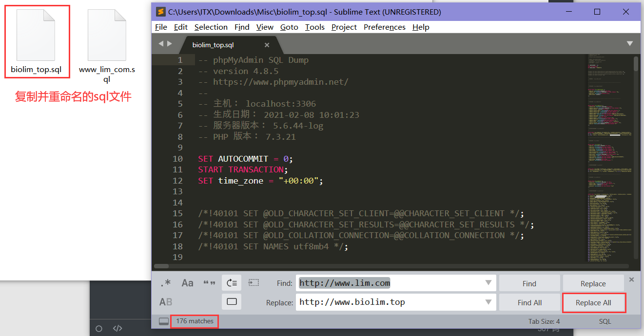Screen dimensions: 644x336
Task: Open the Preferences menu
Action: coord(385,27)
